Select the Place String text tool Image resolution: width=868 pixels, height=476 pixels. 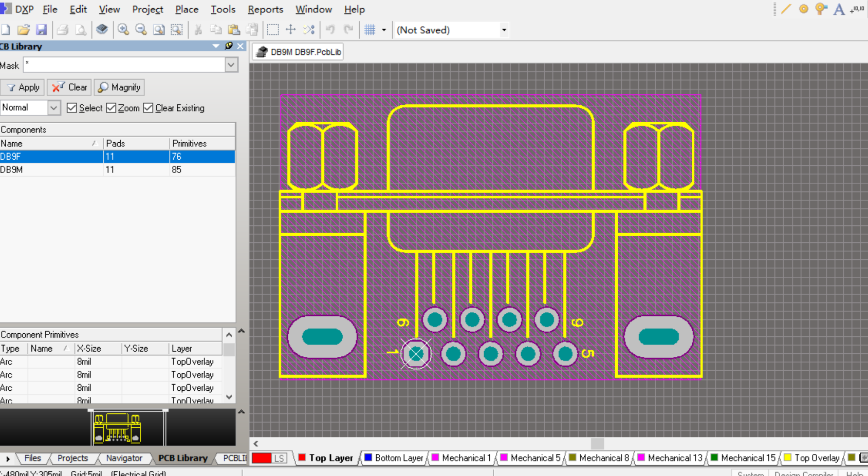coord(839,9)
